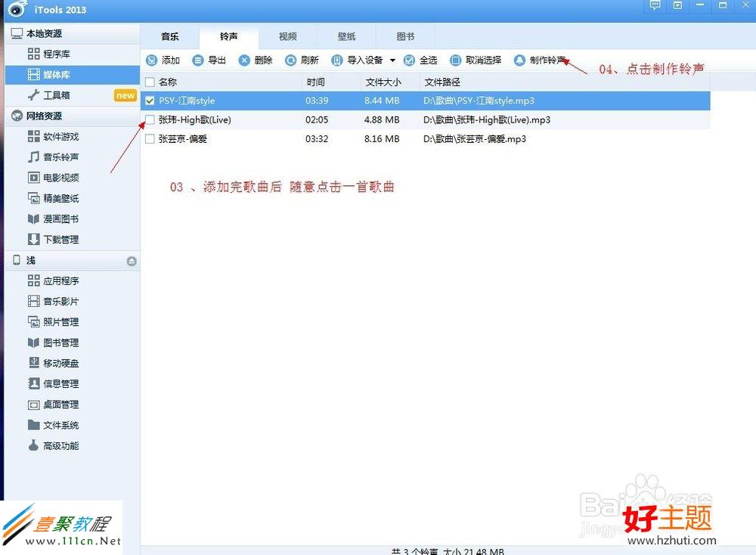
Task: Switch to the 壁纸 tab
Action: [x=347, y=36]
